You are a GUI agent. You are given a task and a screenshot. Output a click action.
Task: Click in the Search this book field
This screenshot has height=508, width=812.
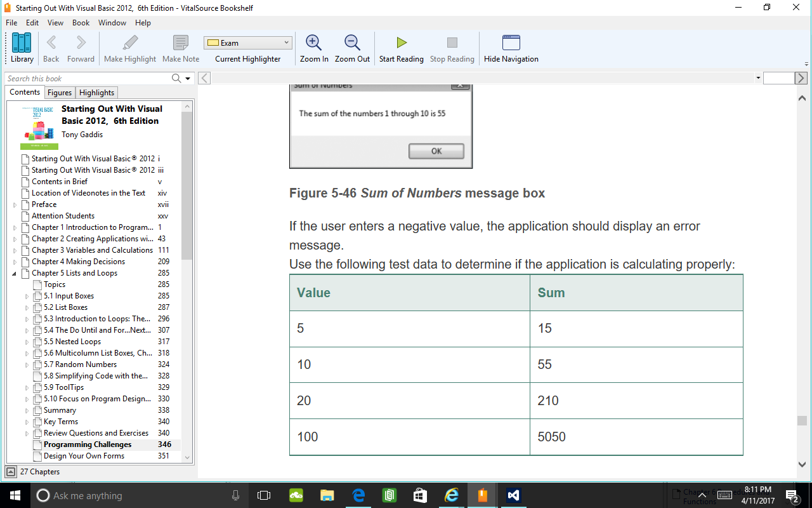click(x=88, y=78)
